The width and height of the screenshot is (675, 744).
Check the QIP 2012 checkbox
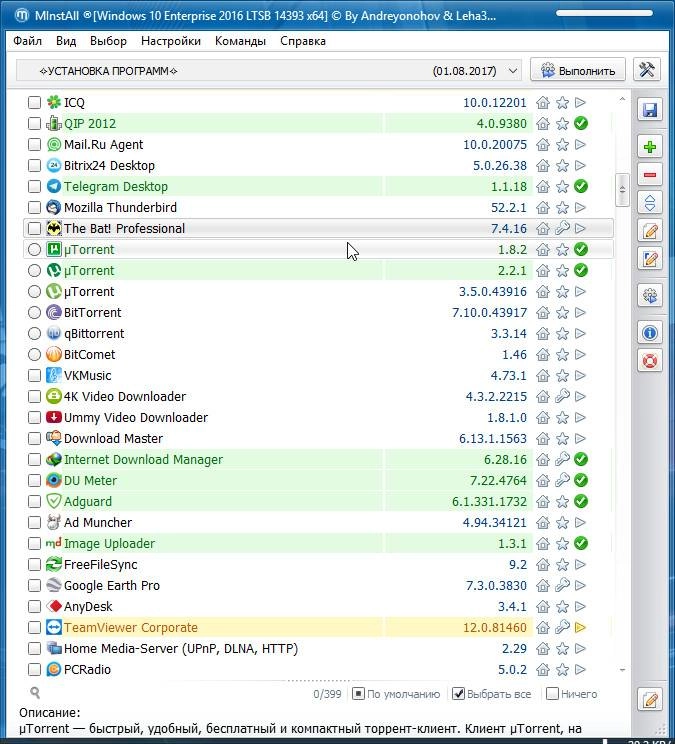pyautogui.click(x=34, y=123)
